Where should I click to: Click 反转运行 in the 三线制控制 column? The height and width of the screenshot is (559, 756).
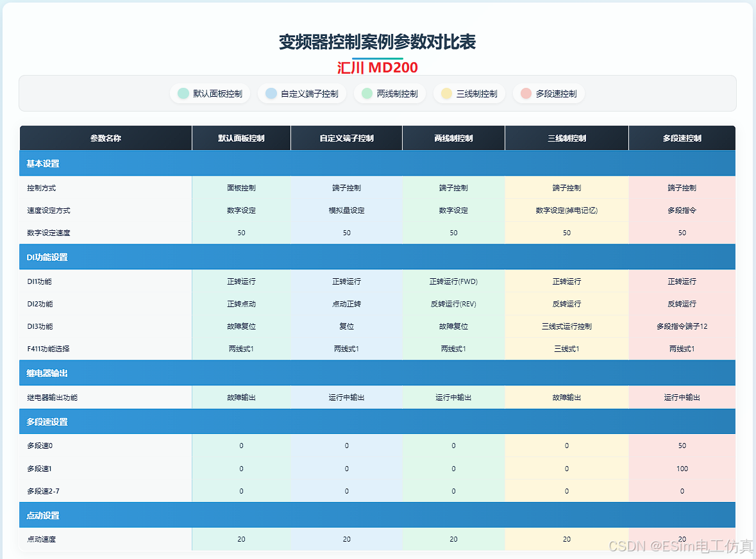pos(567,304)
